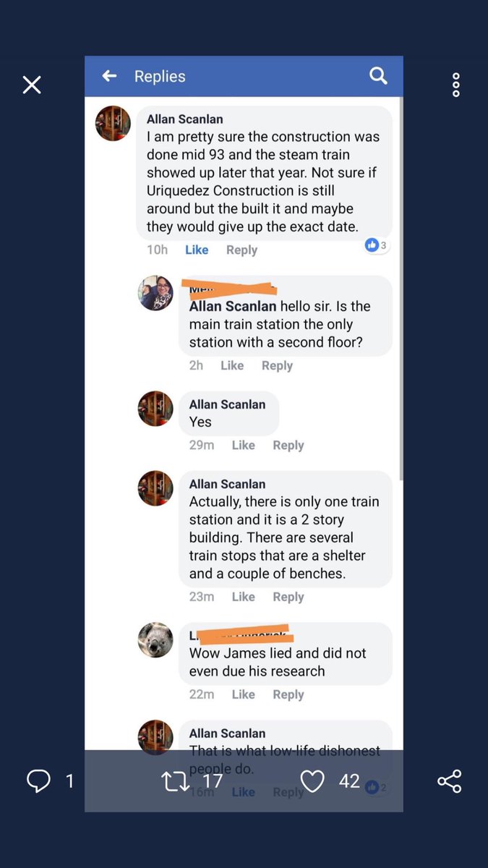The width and height of the screenshot is (488, 868).
Task: Tap the tagged Allan Scanlan mention link
Action: [x=233, y=306]
